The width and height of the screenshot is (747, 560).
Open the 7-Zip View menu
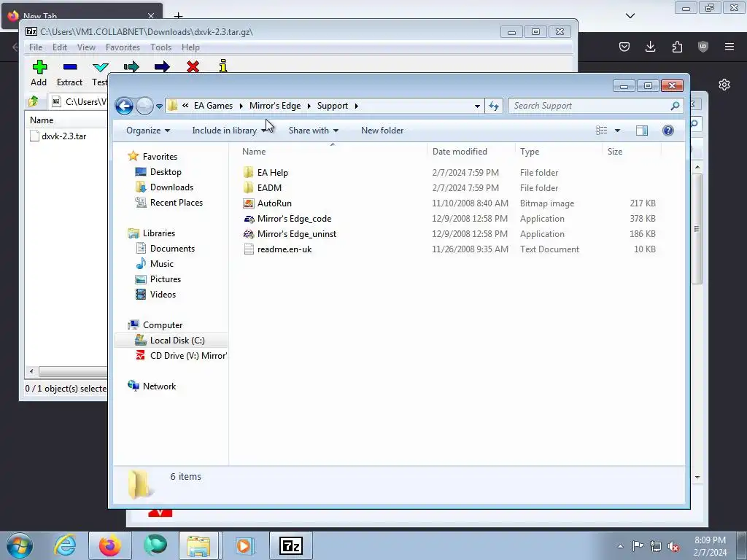click(86, 47)
